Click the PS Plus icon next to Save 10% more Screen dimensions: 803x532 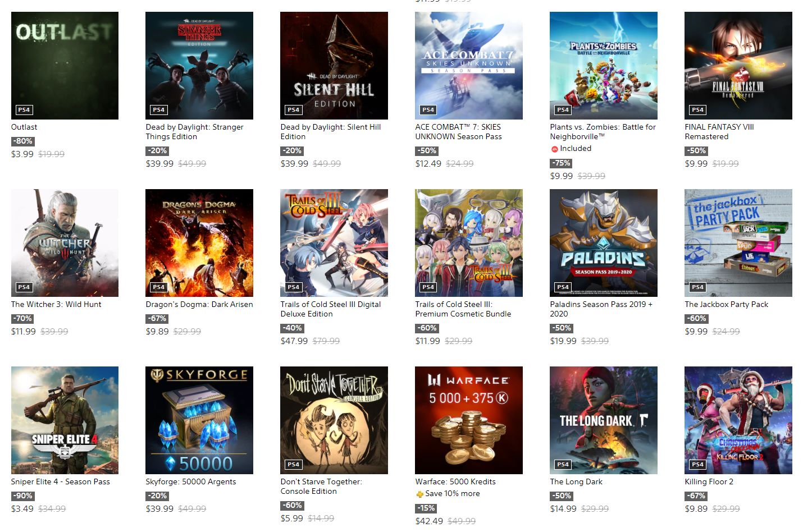[x=419, y=494]
